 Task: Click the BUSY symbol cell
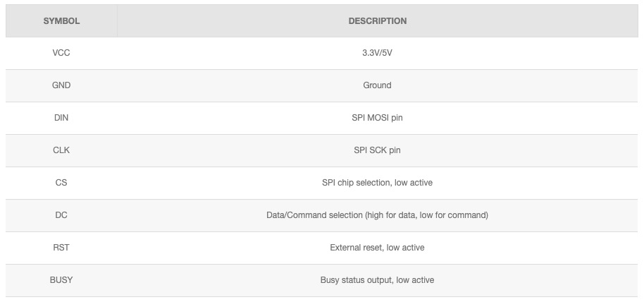pos(61,280)
